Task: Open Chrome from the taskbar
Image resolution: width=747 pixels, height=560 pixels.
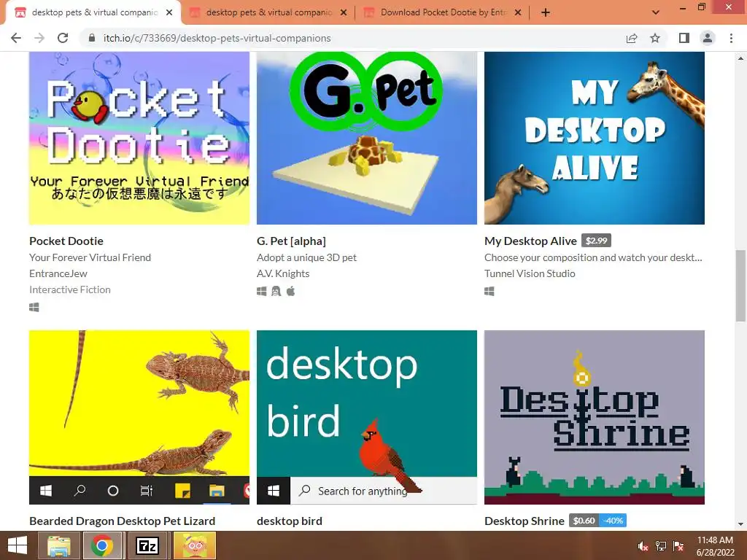Action: pyautogui.click(x=102, y=545)
